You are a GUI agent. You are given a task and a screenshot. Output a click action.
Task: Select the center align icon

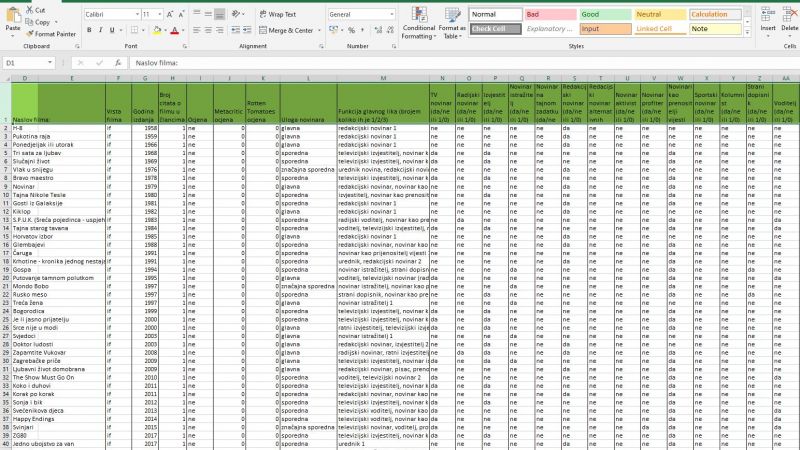click(x=206, y=30)
